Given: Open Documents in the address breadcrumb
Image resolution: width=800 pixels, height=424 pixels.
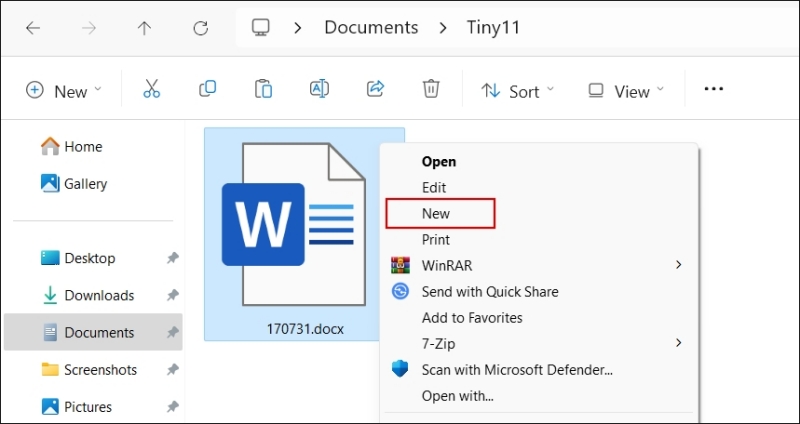Looking at the screenshot, I should [371, 28].
